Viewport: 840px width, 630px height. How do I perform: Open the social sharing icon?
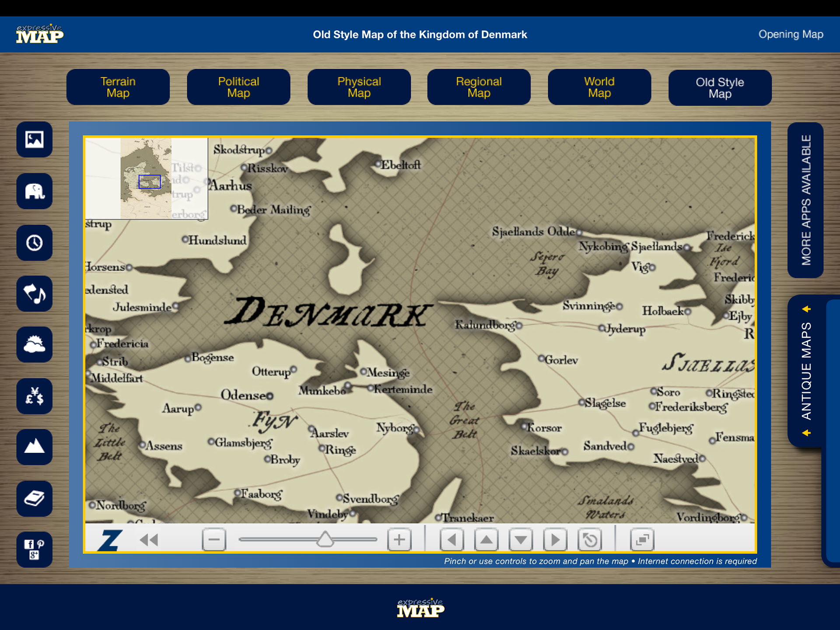[x=35, y=550]
